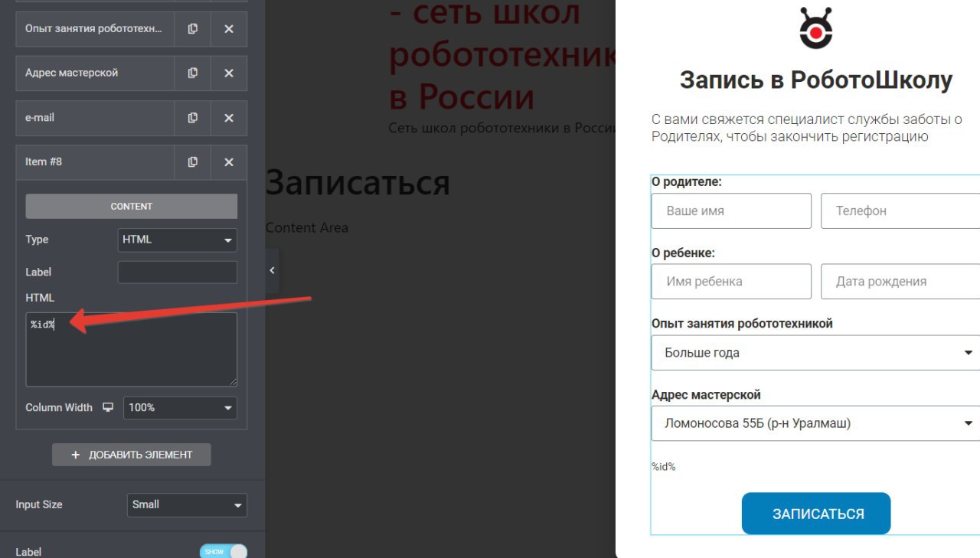Viewport: 980px width, 558px height.
Task: Remove the 'Адрес мастерской' item
Action: (x=229, y=73)
